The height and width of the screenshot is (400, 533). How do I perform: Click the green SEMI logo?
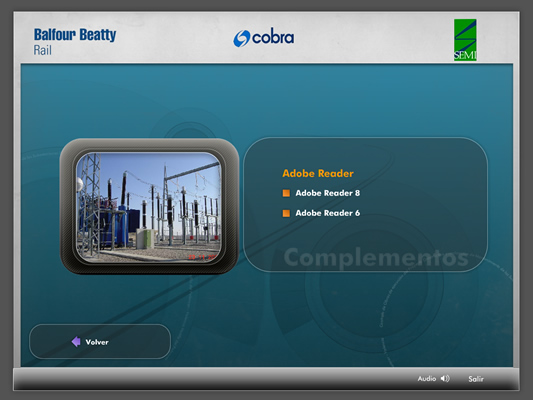pos(465,40)
